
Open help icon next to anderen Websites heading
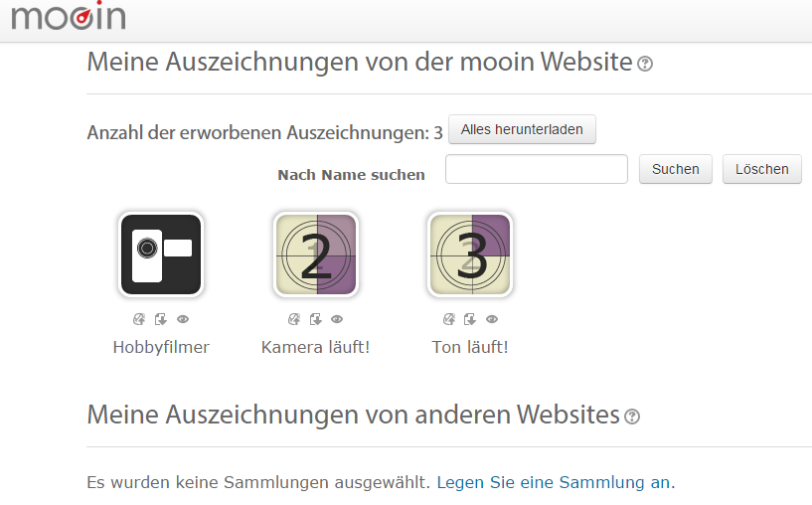click(632, 417)
